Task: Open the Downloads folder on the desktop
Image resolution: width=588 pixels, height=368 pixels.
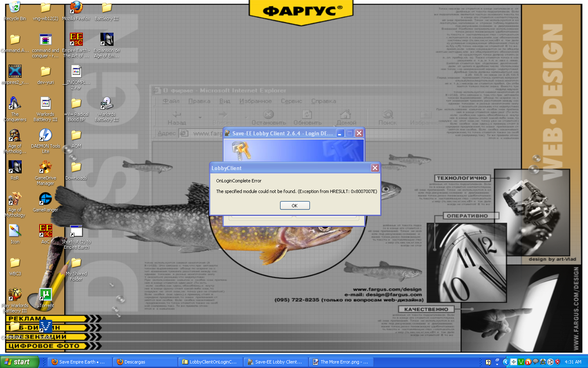Action: coord(76,167)
